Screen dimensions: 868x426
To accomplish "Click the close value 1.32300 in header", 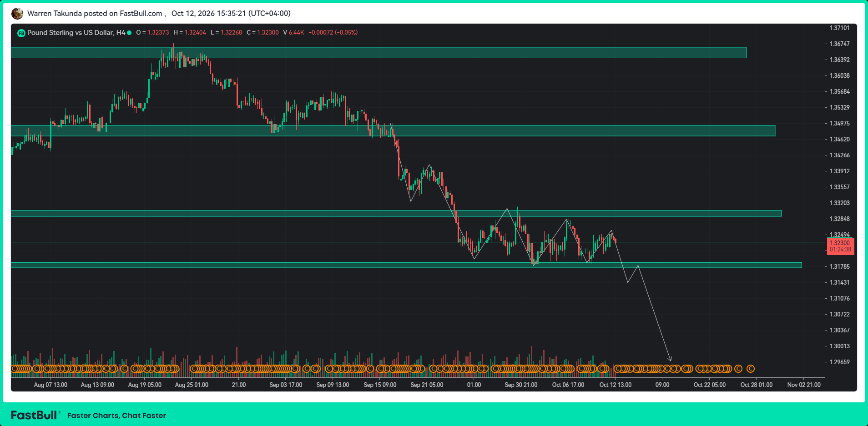I will pyautogui.click(x=268, y=33).
